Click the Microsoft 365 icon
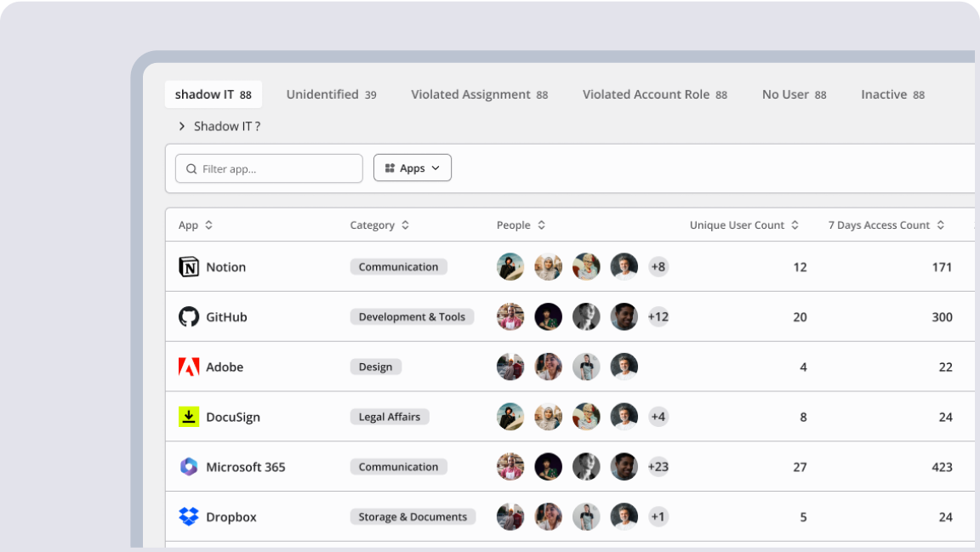 pyautogui.click(x=188, y=467)
